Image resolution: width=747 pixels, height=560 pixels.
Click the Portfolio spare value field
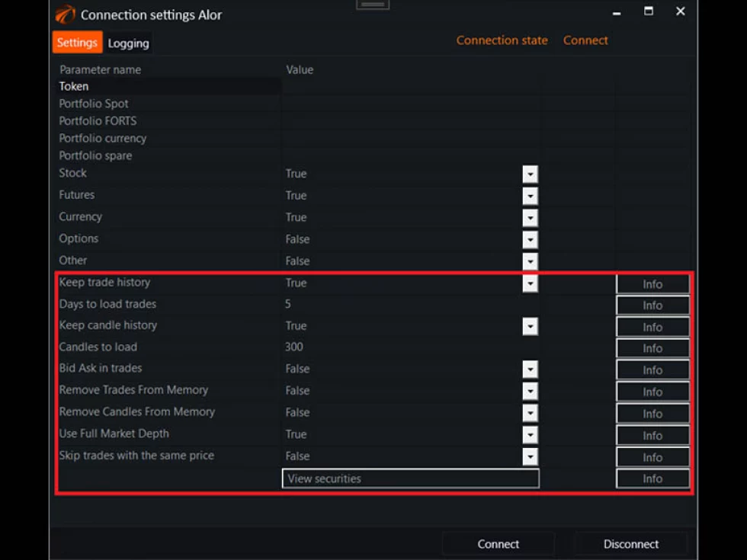coord(411,155)
